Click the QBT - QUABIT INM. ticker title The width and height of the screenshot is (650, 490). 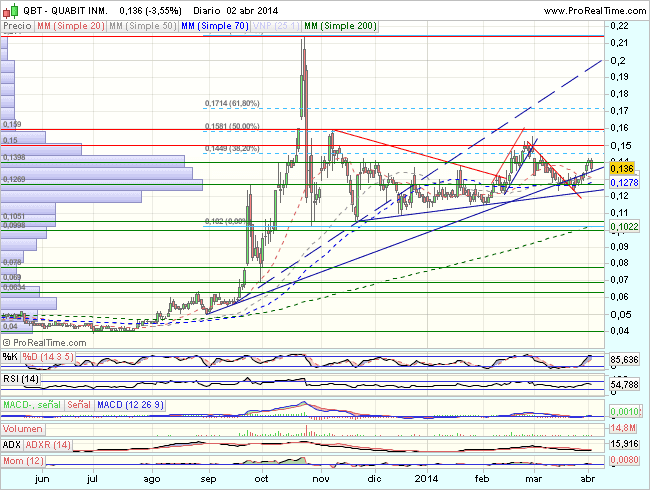tap(65, 11)
